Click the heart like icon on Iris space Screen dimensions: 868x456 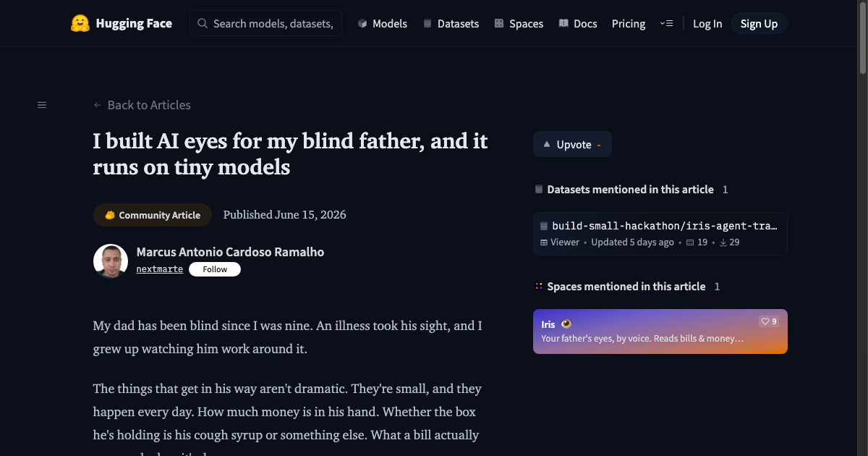(765, 321)
